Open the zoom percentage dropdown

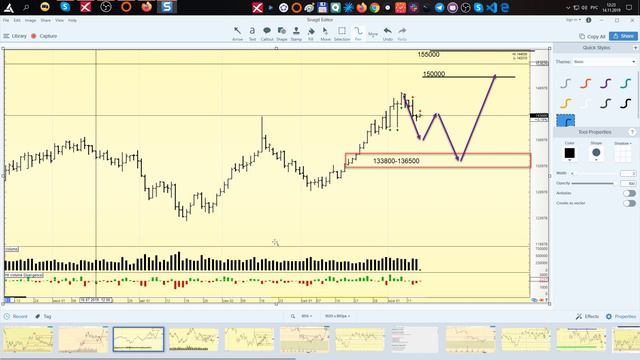pos(307,316)
